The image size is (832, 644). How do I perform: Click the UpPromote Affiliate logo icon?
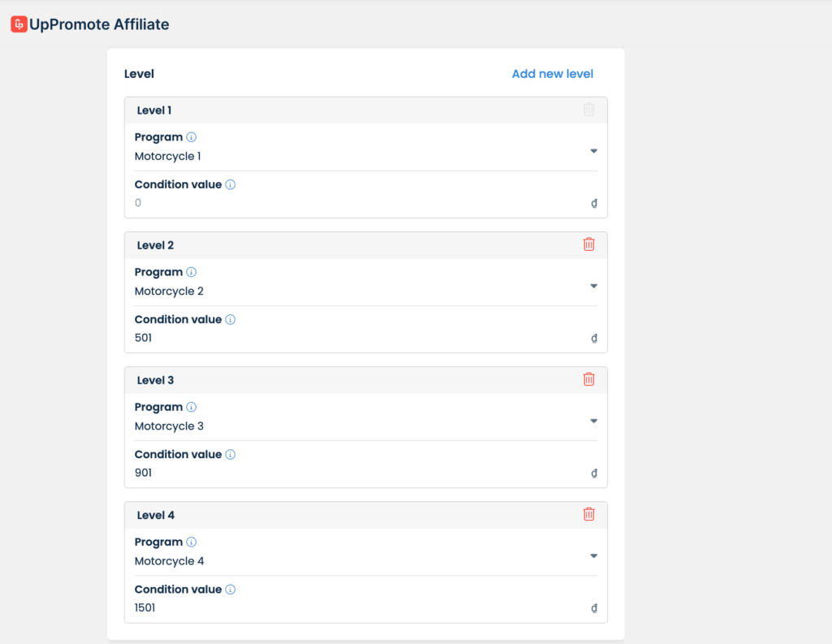tap(19, 24)
